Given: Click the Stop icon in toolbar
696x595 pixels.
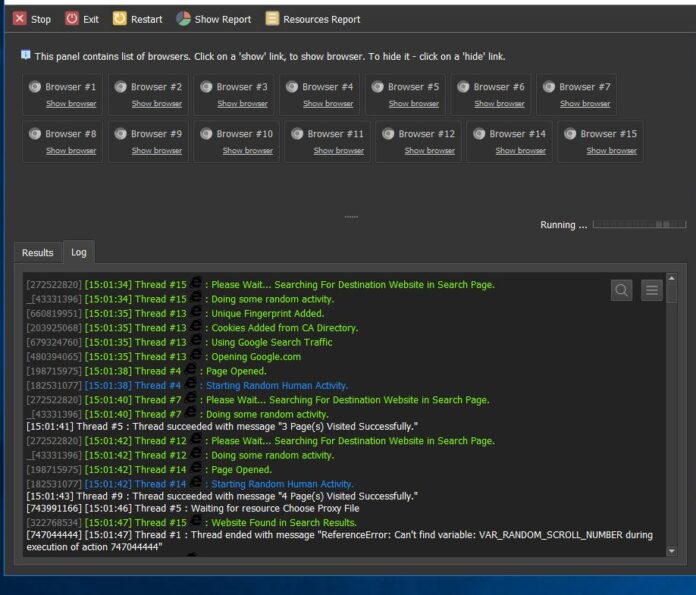Looking at the screenshot, I should tap(20, 19).
